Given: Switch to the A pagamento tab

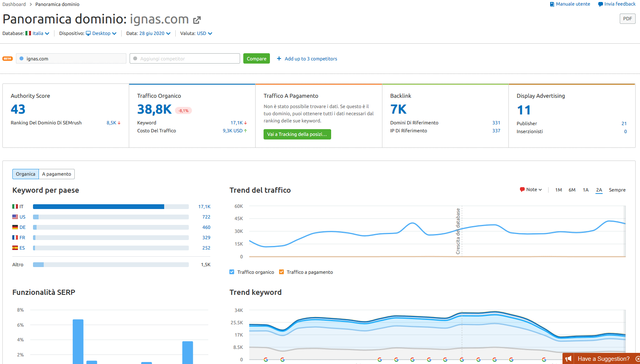Looking at the screenshot, I should click(56, 174).
